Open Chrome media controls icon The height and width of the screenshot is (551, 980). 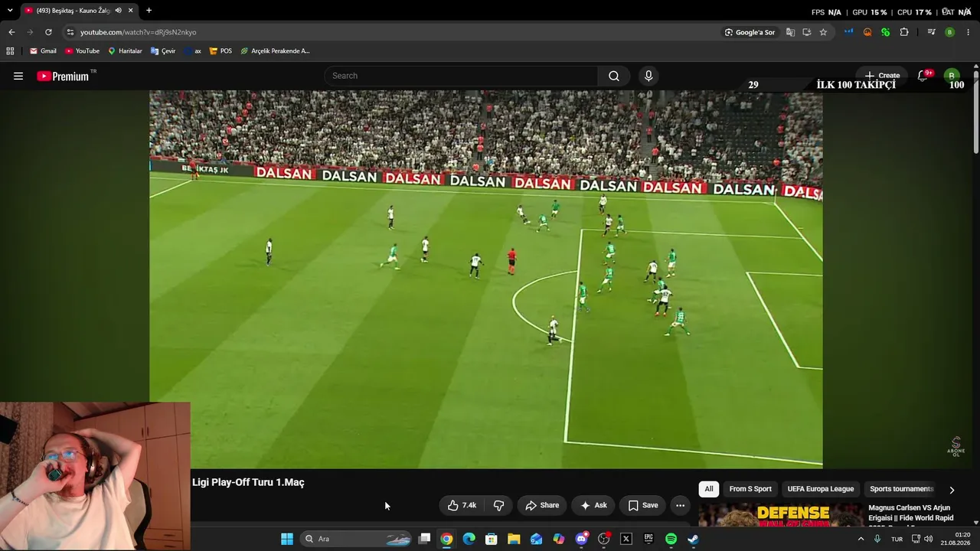tap(931, 32)
